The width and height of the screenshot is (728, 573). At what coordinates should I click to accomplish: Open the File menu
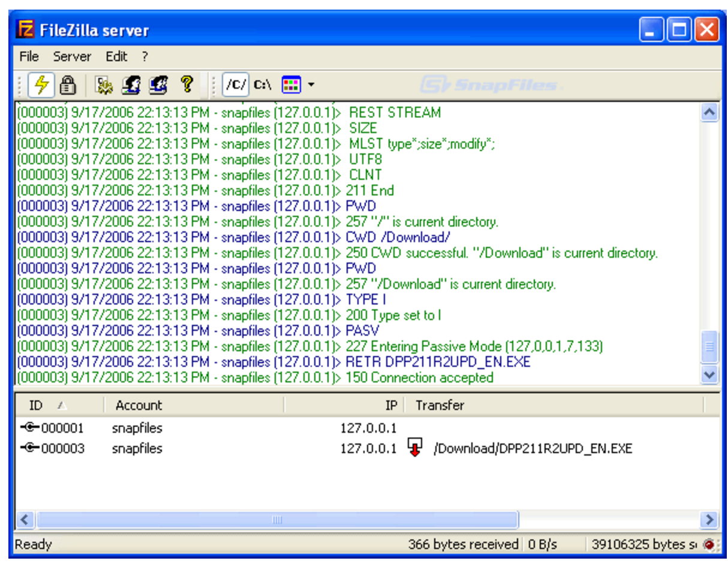tap(29, 57)
